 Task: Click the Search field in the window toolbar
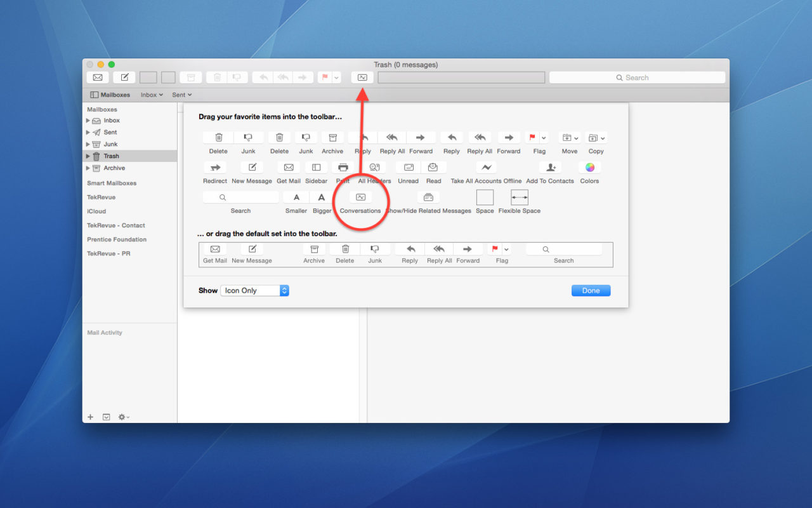pyautogui.click(x=637, y=77)
